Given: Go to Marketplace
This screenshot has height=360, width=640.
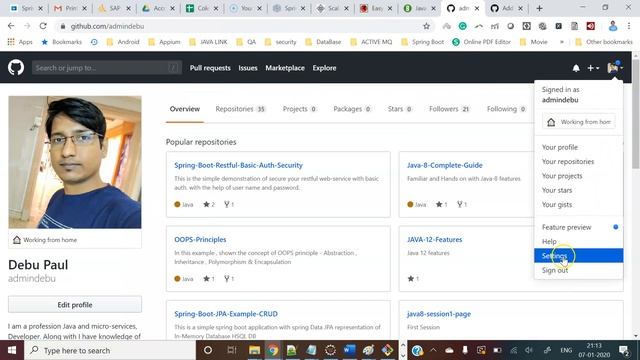Looking at the screenshot, I should coord(285,68).
